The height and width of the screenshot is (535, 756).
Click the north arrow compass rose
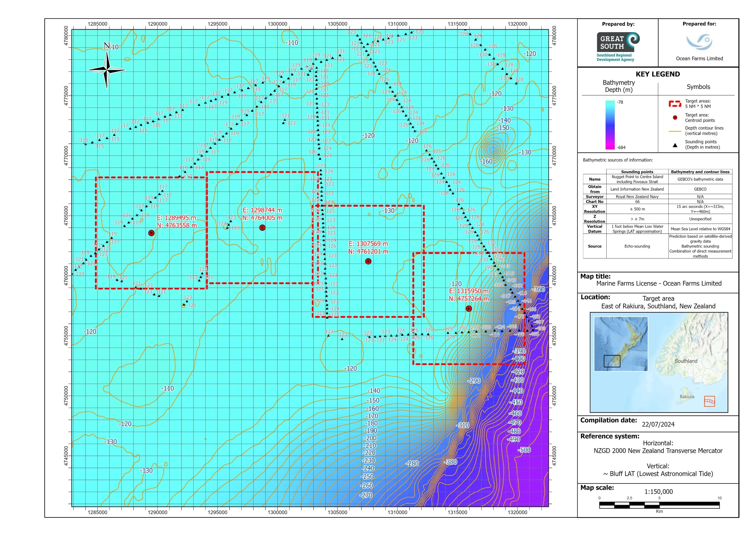click(x=107, y=70)
